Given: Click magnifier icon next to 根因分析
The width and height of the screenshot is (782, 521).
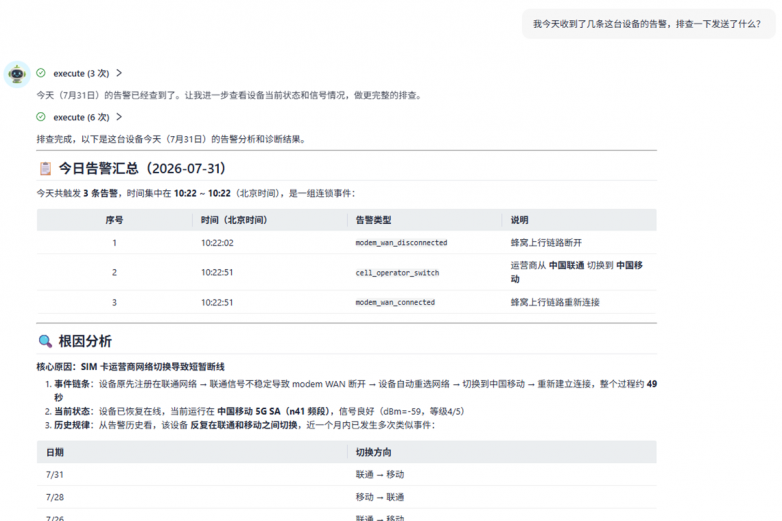Looking at the screenshot, I should pyautogui.click(x=45, y=341).
